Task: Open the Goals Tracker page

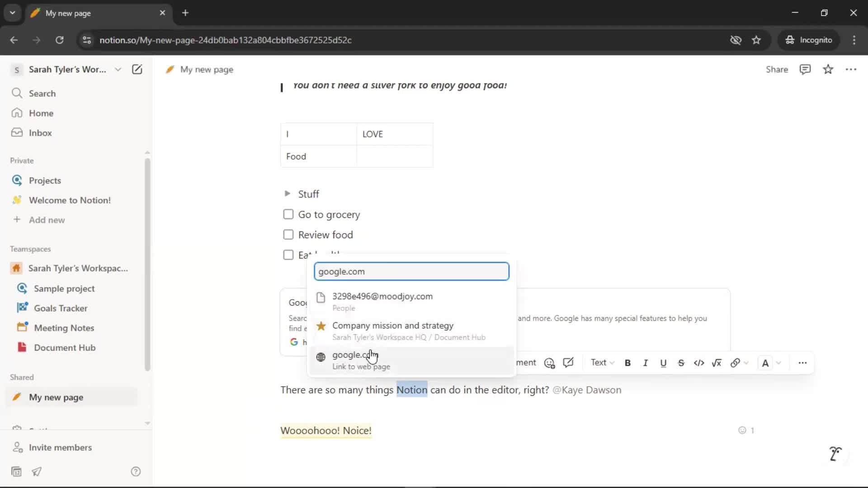Action: pos(61,308)
